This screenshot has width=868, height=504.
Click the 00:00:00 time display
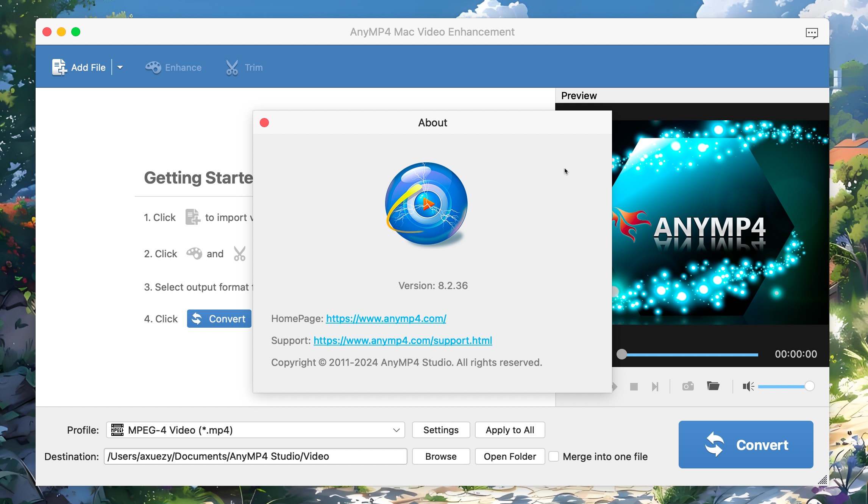(x=796, y=354)
